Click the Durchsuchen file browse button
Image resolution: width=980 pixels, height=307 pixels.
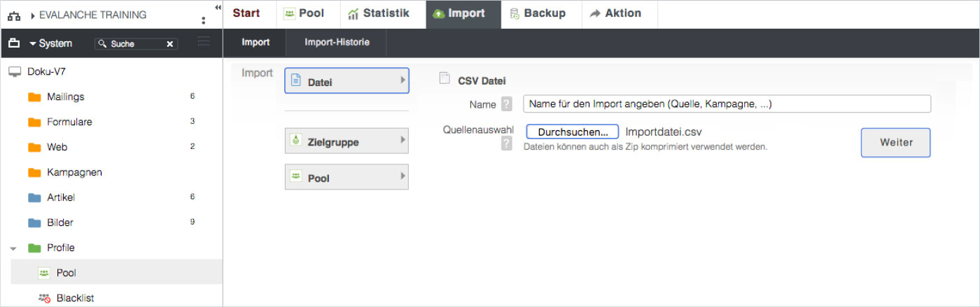(x=572, y=132)
